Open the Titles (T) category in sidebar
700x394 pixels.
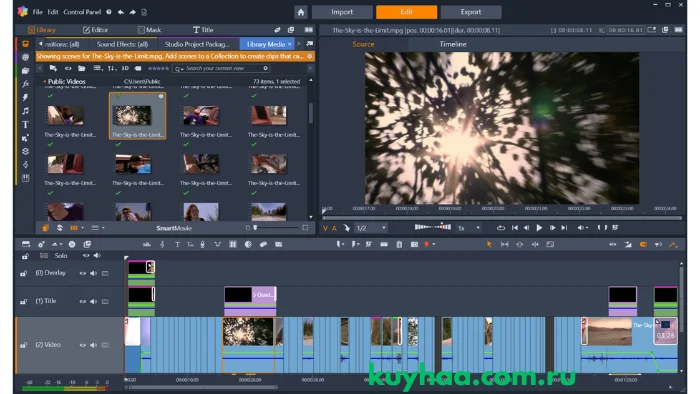click(x=25, y=124)
